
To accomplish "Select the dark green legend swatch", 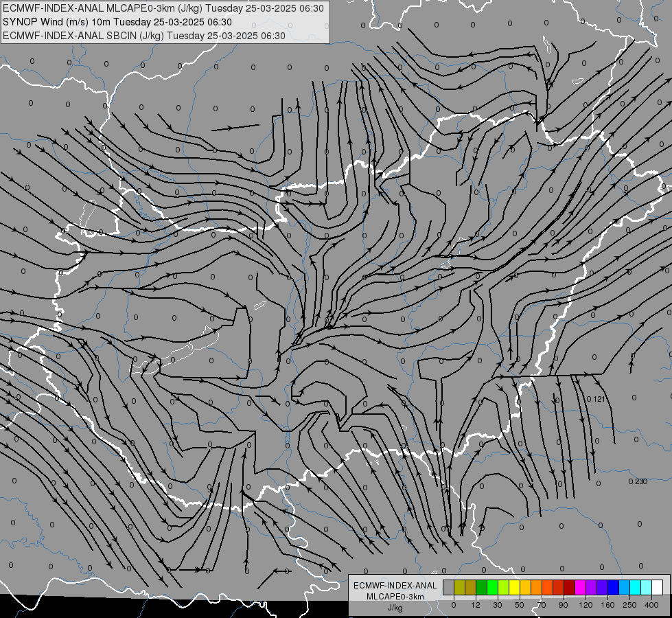I will pyautogui.click(x=482, y=588).
